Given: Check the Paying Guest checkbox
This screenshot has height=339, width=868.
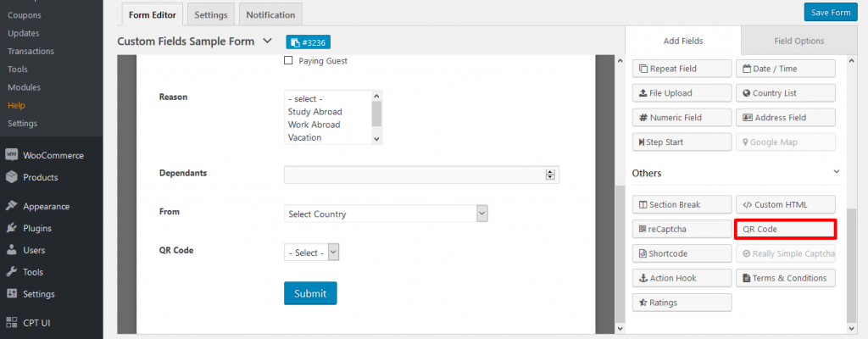Looking at the screenshot, I should 288,61.
